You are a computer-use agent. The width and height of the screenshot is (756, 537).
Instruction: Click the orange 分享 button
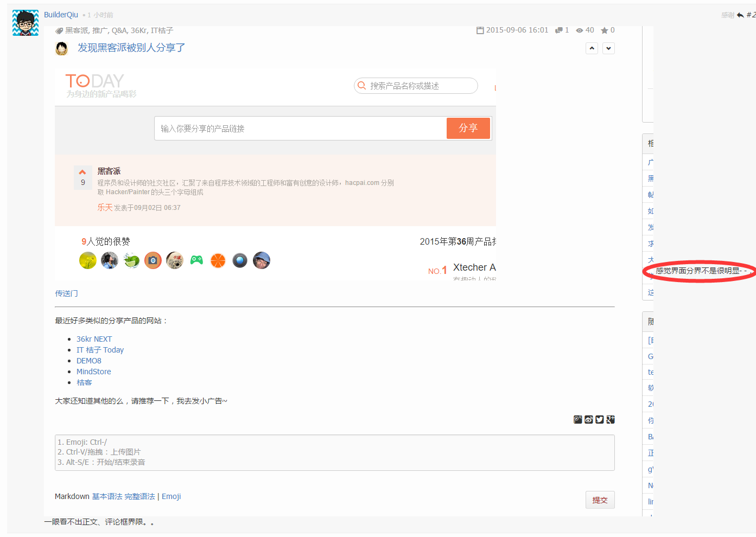[x=468, y=129]
